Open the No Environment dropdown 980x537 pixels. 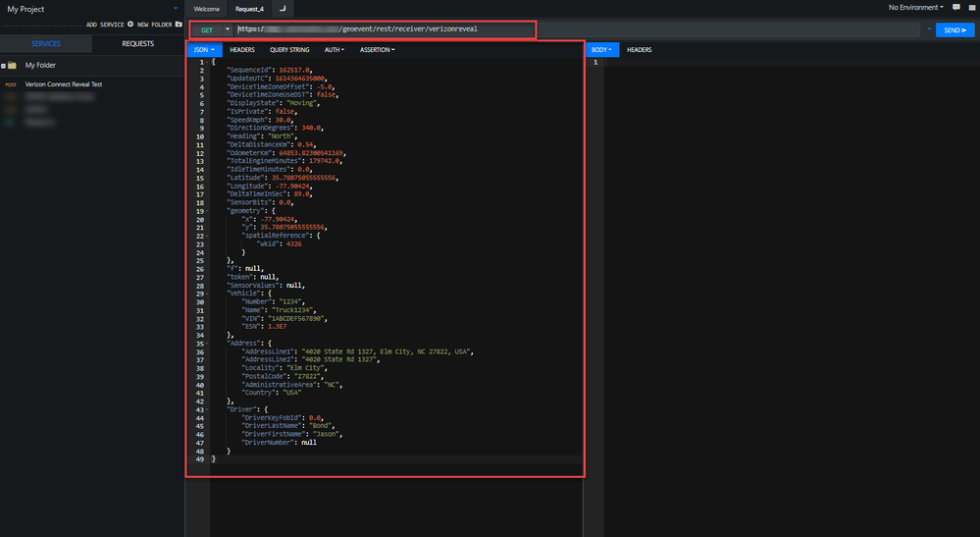[915, 8]
